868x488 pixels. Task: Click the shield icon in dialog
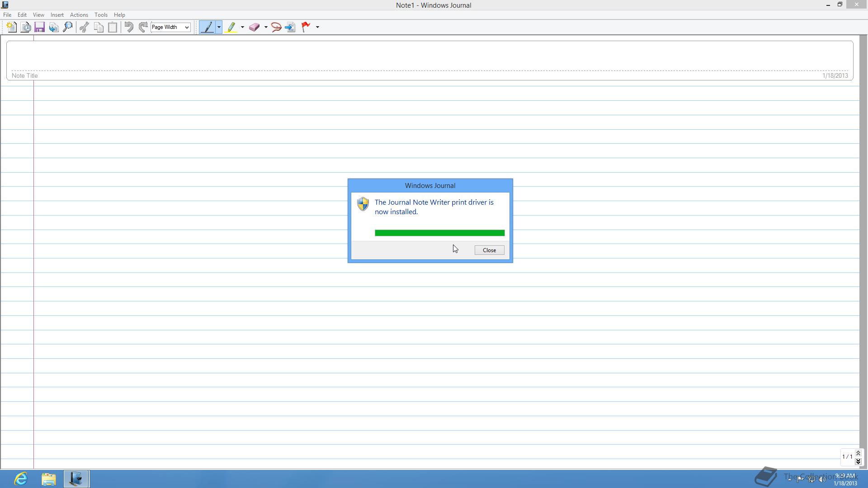coord(363,204)
